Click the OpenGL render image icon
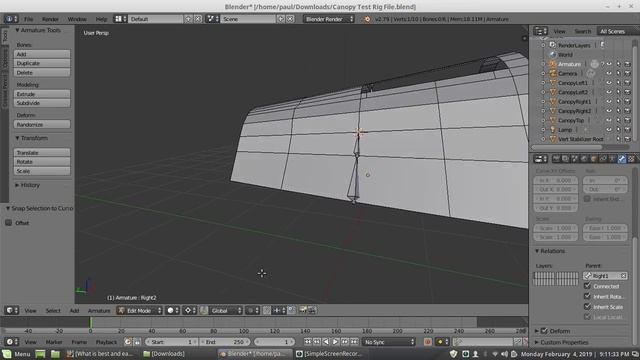640x360 pixels. [303, 310]
